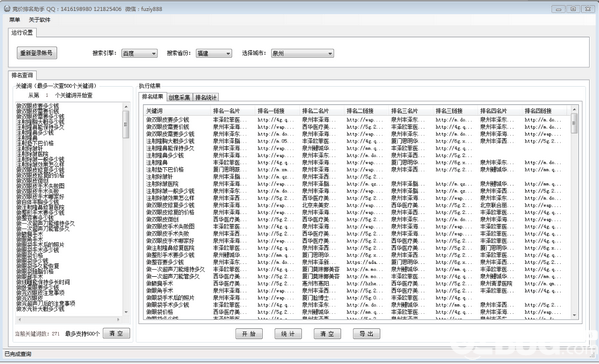Sort by the 排名四链接 column header
This screenshot has height=364, width=599.
point(546,111)
